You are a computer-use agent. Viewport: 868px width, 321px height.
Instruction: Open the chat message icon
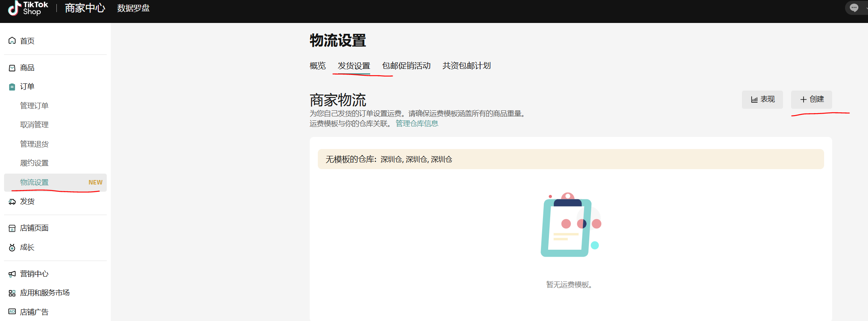pyautogui.click(x=853, y=8)
